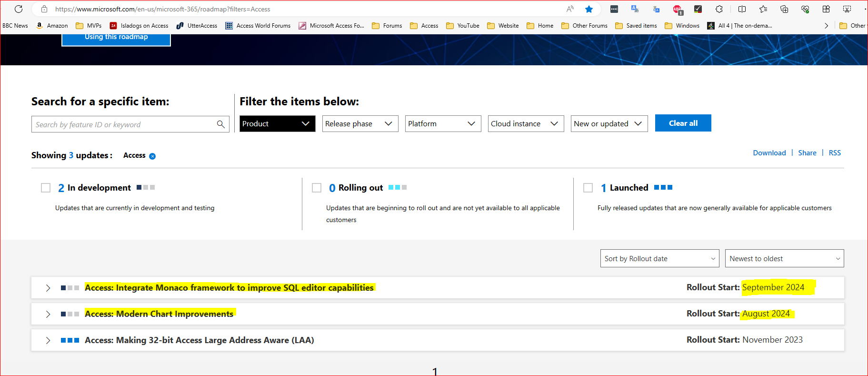This screenshot has height=376, width=868.
Task: Click the Share link
Action: pyautogui.click(x=807, y=153)
